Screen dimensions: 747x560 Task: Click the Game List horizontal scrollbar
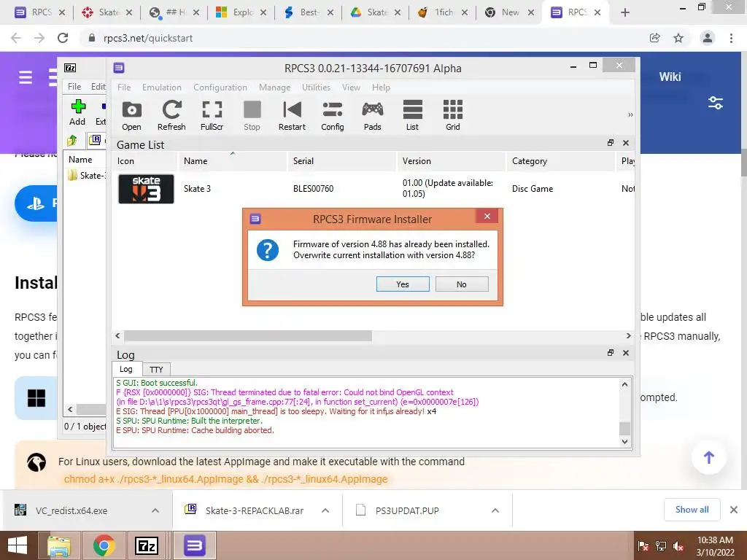[248, 336]
